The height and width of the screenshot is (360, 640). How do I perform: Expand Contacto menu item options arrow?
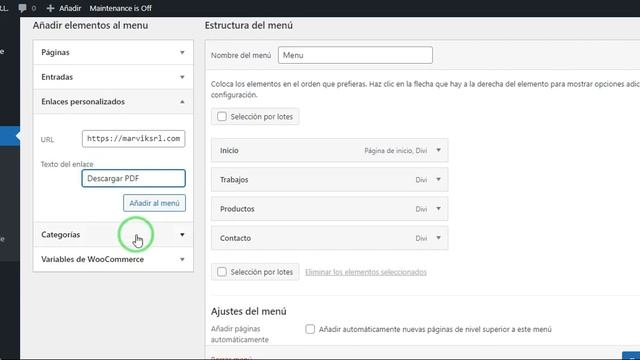[x=438, y=238]
